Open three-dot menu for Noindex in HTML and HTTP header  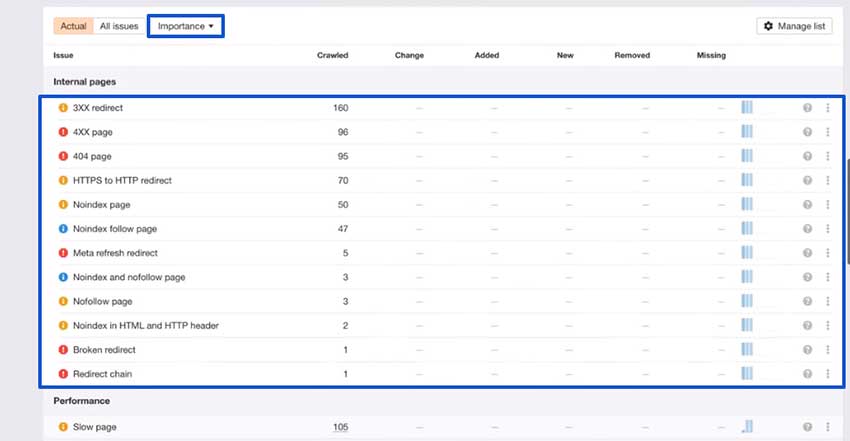point(828,326)
